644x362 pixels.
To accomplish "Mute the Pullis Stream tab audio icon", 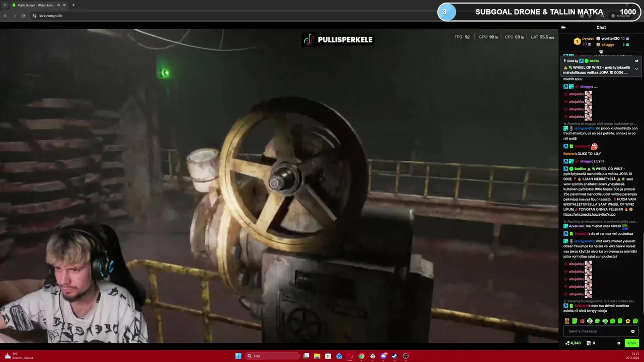I will click(x=58, y=5).
